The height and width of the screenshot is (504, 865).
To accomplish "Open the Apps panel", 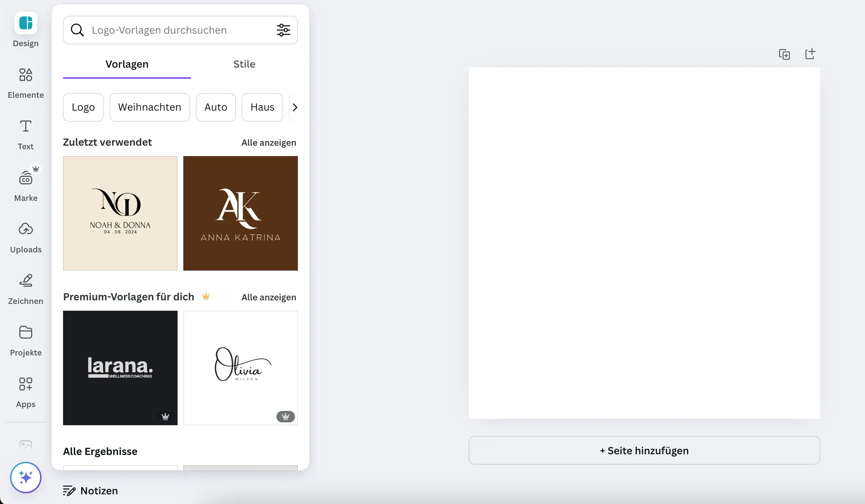I will [26, 392].
